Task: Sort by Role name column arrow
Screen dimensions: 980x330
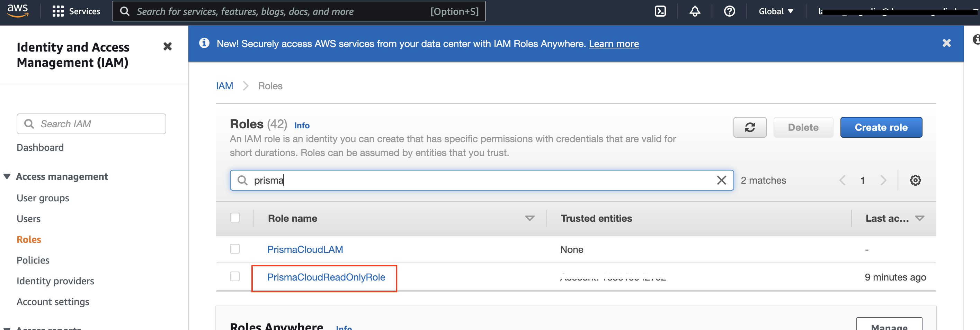Action: pyautogui.click(x=529, y=218)
